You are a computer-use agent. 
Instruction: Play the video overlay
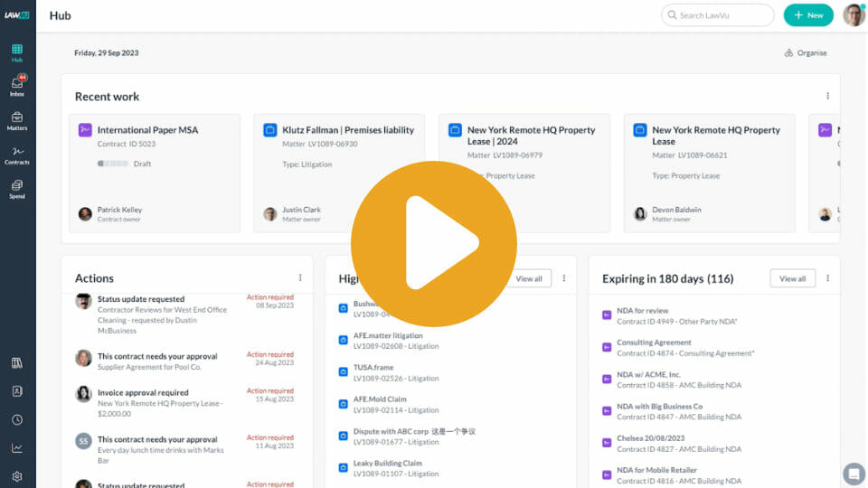(x=434, y=243)
